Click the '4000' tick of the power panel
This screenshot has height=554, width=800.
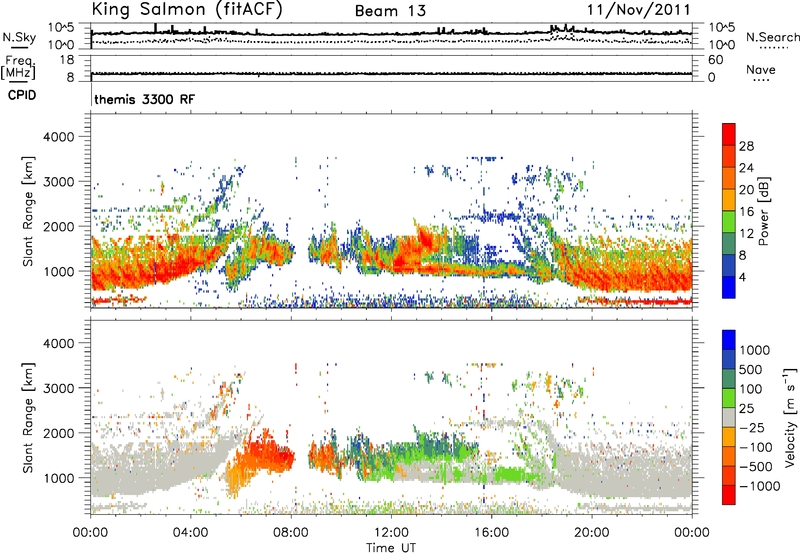(x=59, y=137)
